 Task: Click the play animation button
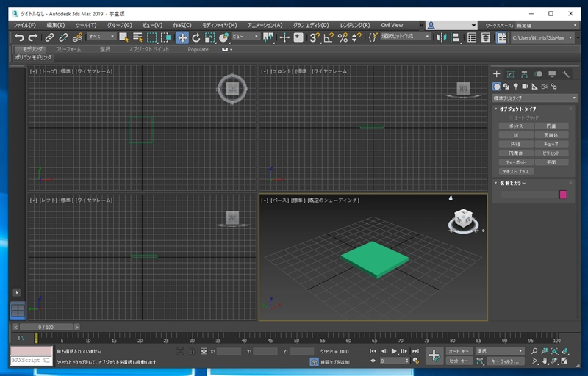tap(394, 351)
